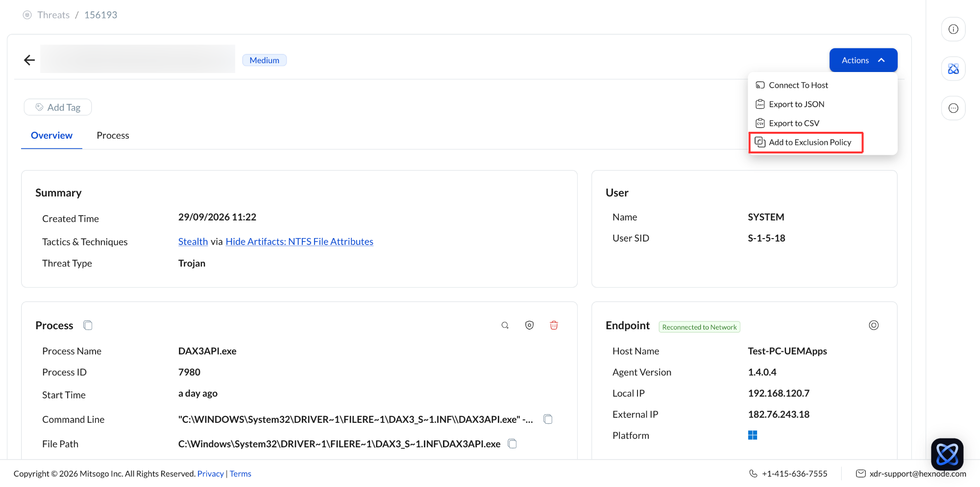The width and height of the screenshot is (980, 487).
Task: Click the Add Tag button
Action: [x=58, y=107]
